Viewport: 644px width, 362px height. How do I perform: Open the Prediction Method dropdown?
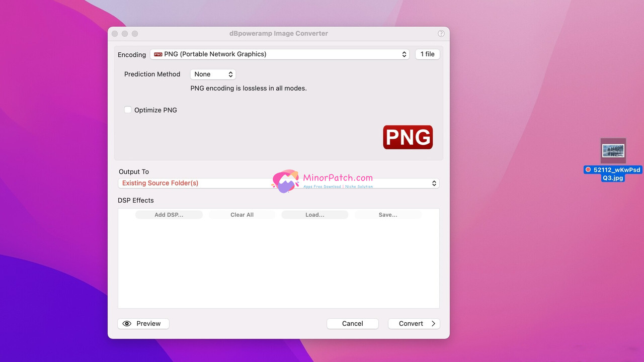point(213,74)
